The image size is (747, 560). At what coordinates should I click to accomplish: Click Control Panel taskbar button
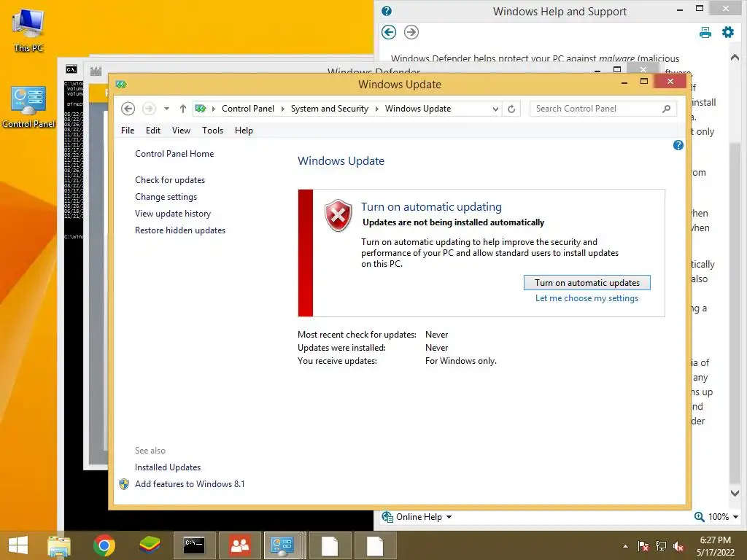(282, 545)
